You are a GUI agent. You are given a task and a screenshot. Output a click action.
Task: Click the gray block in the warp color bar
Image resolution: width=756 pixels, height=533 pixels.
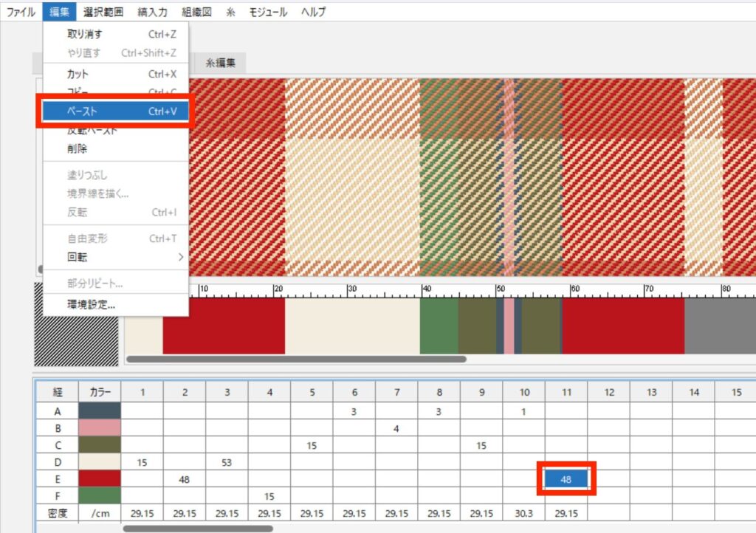(x=720, y=326)
